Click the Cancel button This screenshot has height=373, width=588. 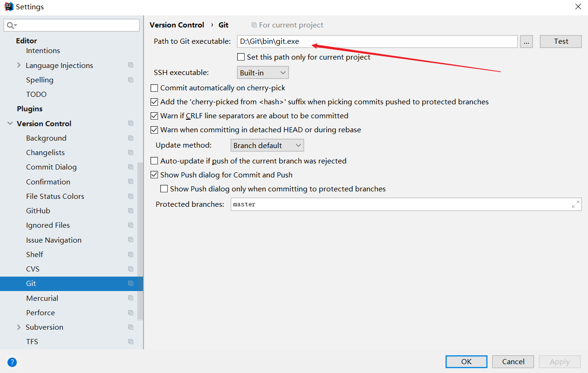[513, 362]
